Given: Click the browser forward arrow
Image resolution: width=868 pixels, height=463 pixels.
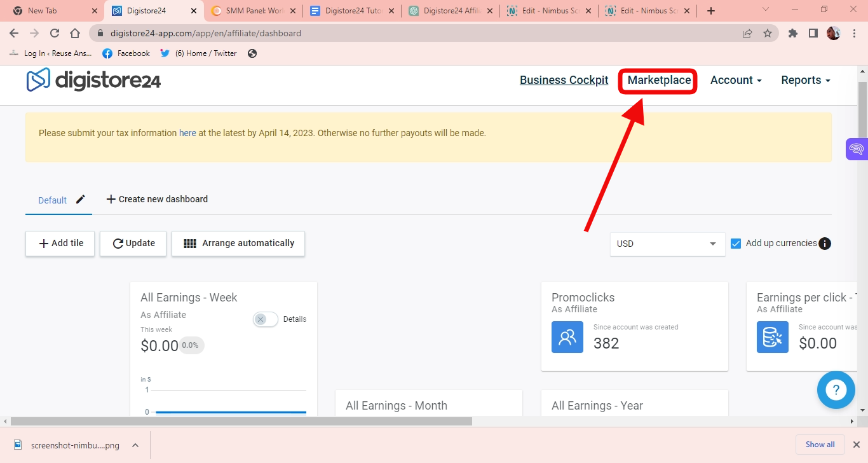Looking at the screenshot, I should tap(34, 33).
